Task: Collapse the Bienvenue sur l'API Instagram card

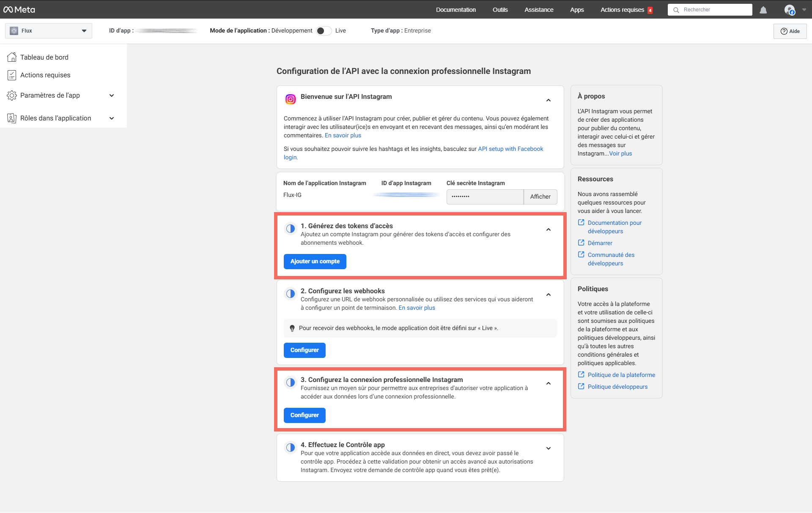Action: [x=549, y=100]
